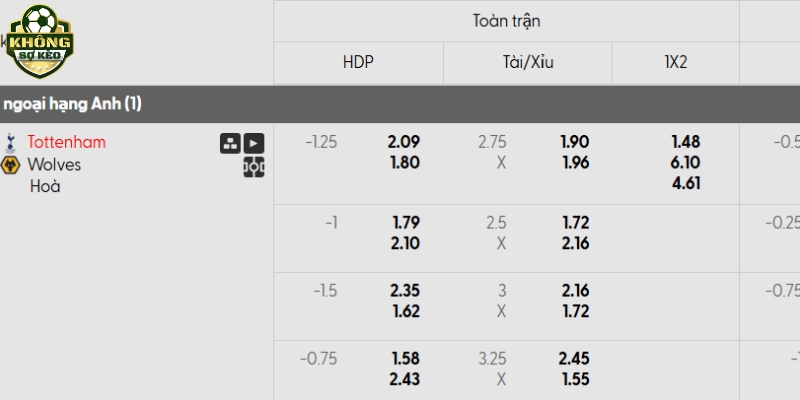800x400 pixels.
Task: Play the live stream for Tottenham match
Action: pos(254,143)
